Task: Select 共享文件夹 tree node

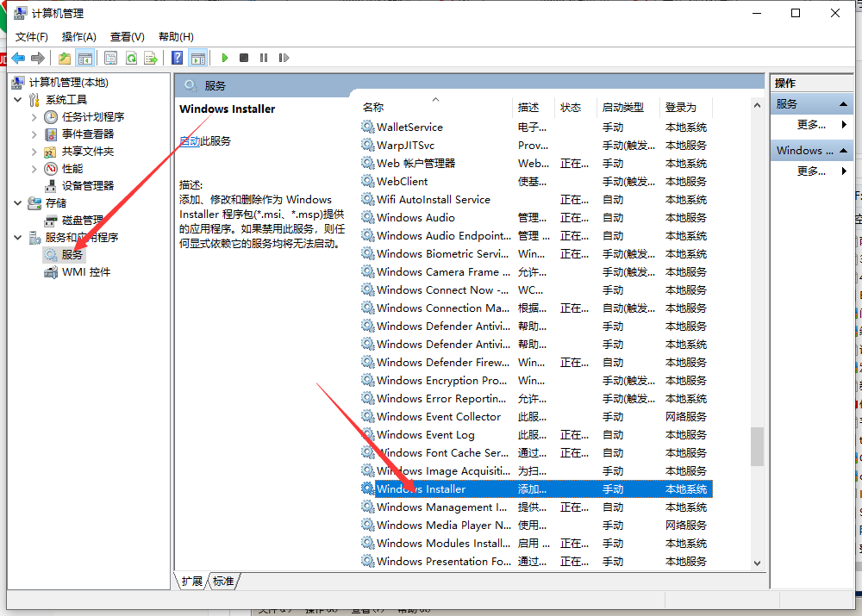Action: point(88,151)
